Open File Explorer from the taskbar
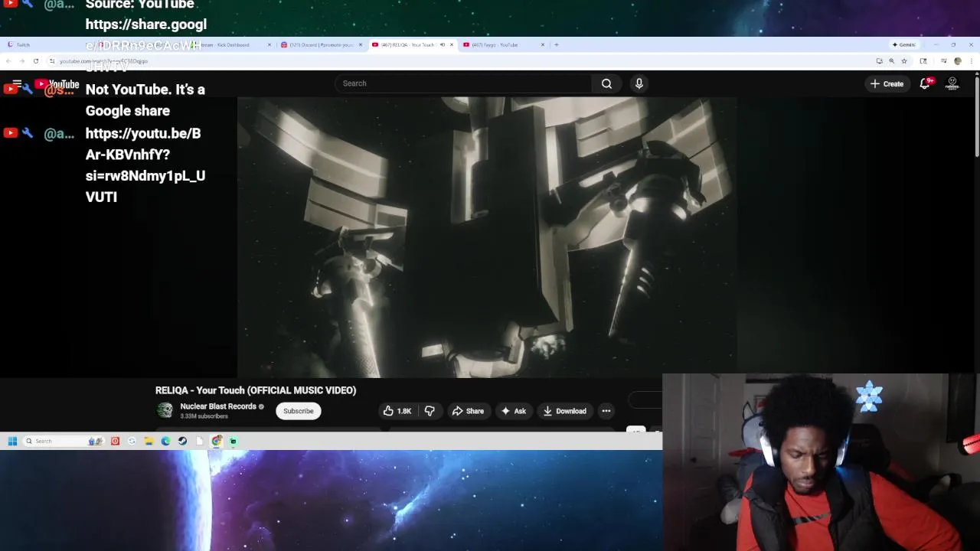Screen dimensions: 980x551 [149, 441]
